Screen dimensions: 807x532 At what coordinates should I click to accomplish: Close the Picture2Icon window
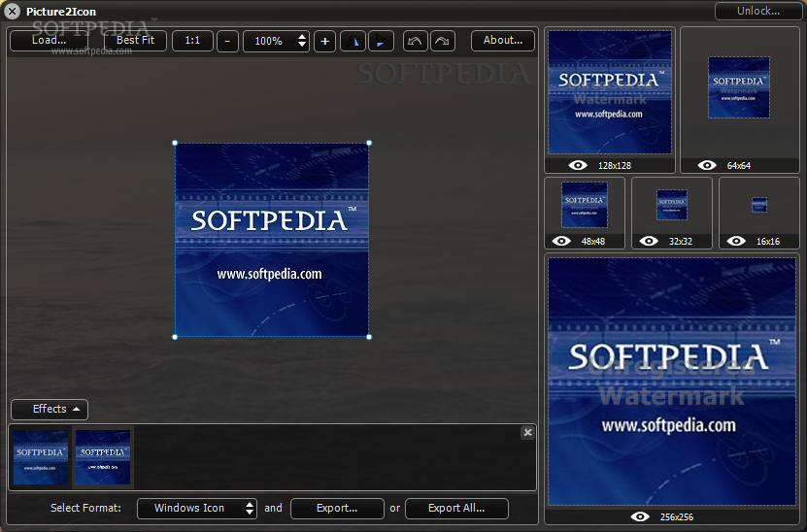[x=13, y=12]
